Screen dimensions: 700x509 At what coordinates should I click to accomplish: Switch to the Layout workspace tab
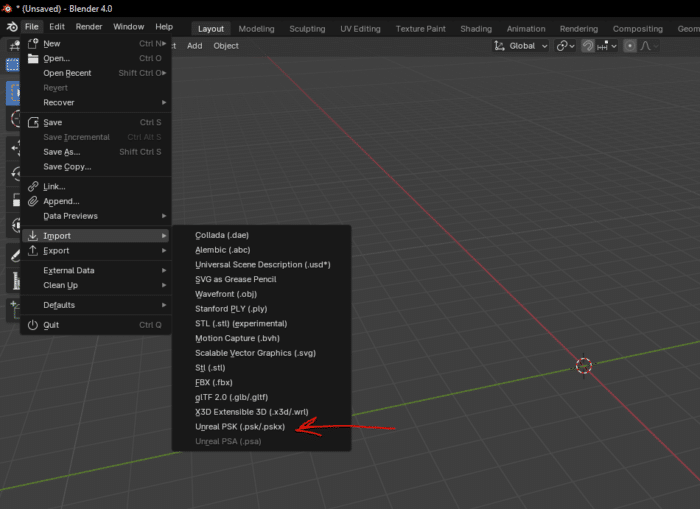[211, 29]
